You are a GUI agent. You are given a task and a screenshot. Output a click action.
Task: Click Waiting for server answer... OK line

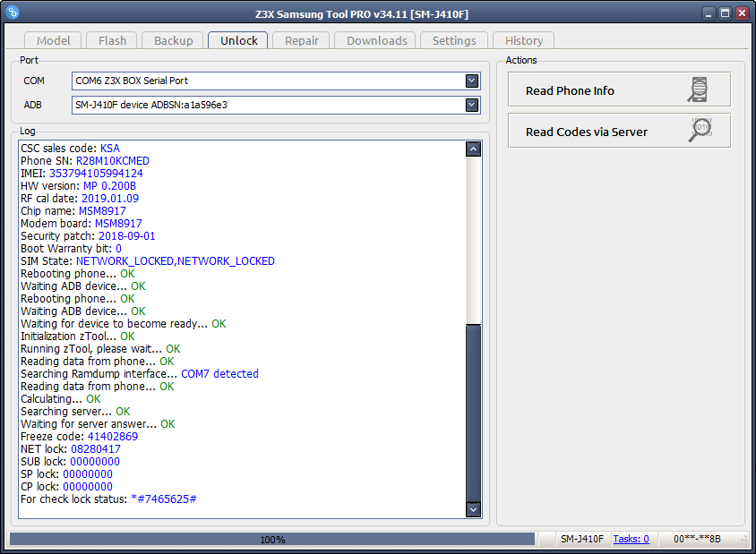pyautogui.click(x=98, y=424)
